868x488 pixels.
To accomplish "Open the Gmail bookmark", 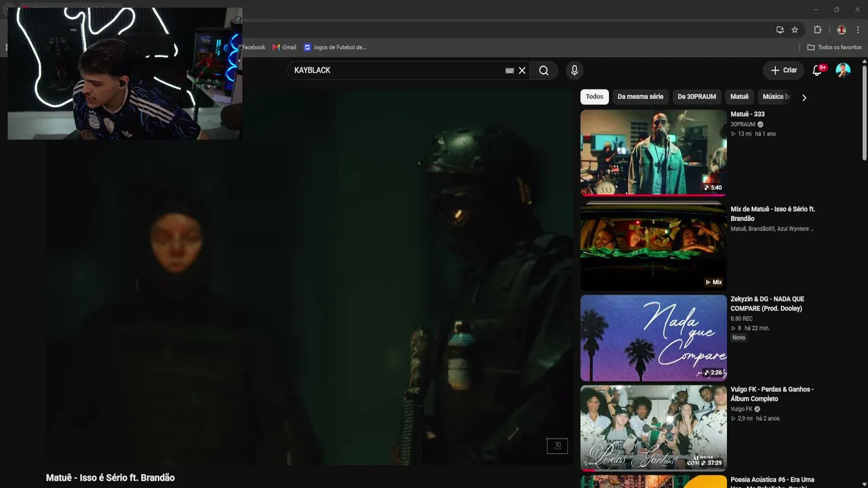I will (x=285, y=47).
